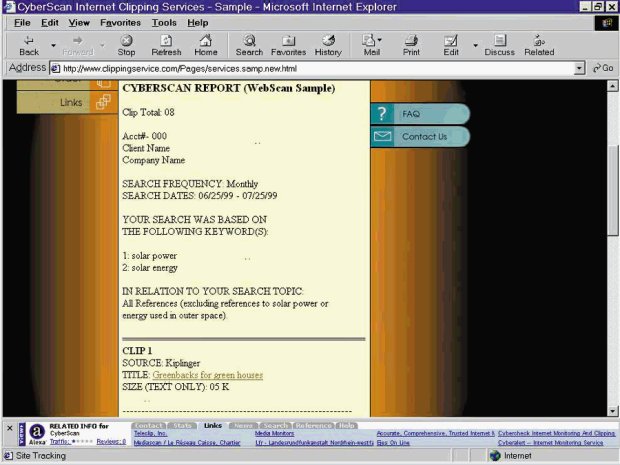Click the Go button beside address bar

coord(603,68)
